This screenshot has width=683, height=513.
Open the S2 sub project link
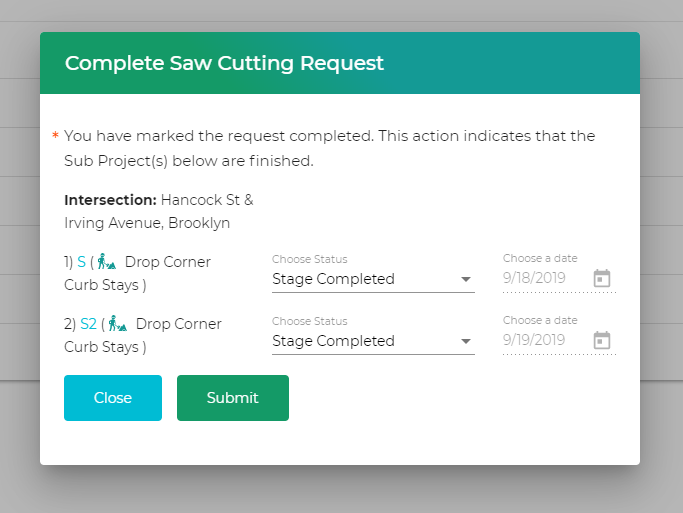(88, 324)
